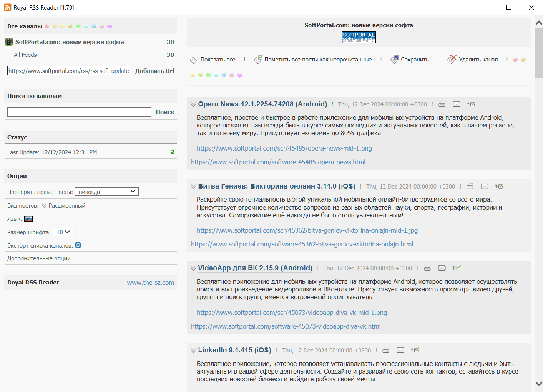Open Дополнительные опции
Image resolution: width=543 pixels, height=392 pixels.
coord(41,258)
